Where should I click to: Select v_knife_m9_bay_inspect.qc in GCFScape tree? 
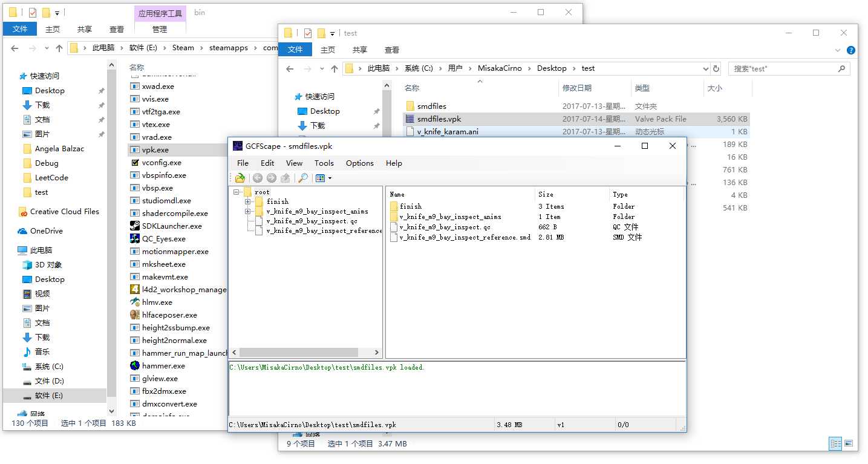point(312,221)
